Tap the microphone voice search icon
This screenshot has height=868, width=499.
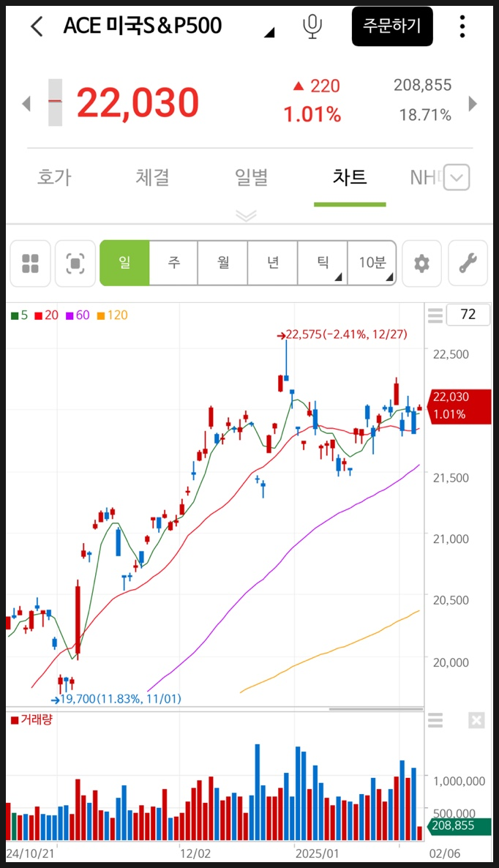coord(312,26)
